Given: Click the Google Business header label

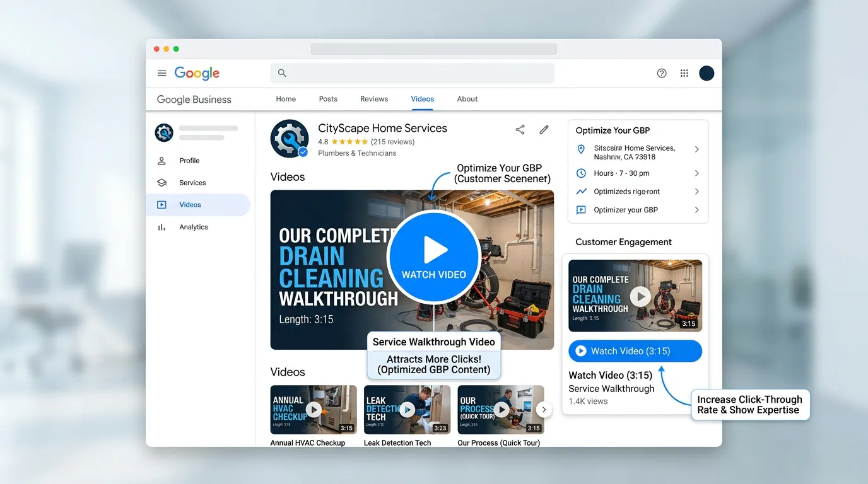Looking at the screenshot, I should (x=194, y=100).
